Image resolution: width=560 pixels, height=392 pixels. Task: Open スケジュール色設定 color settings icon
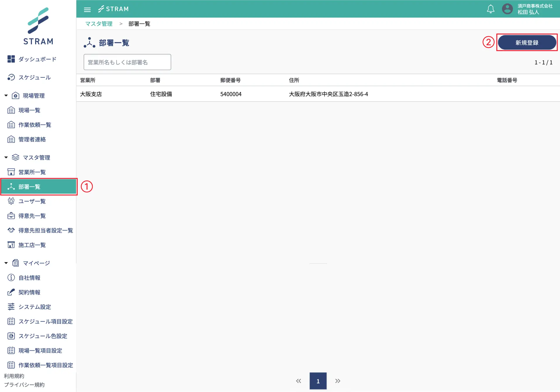(11, 336)
